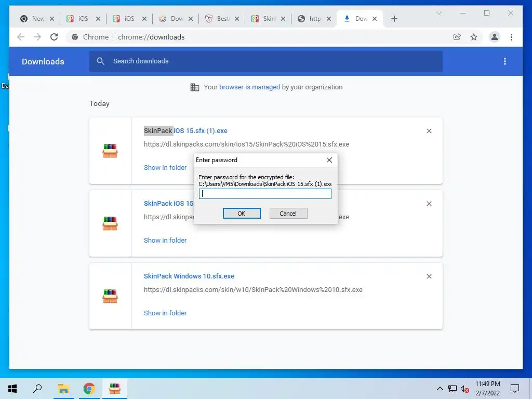Open the Downloads page more actions menu
The height and width of the screenshot is (399, 532).
(505, 61)
